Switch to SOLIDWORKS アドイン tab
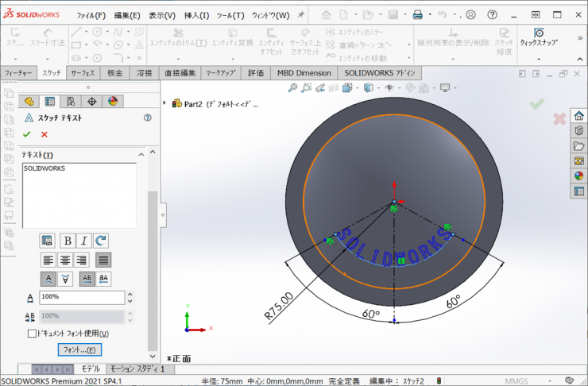 (x=380, y=73)
